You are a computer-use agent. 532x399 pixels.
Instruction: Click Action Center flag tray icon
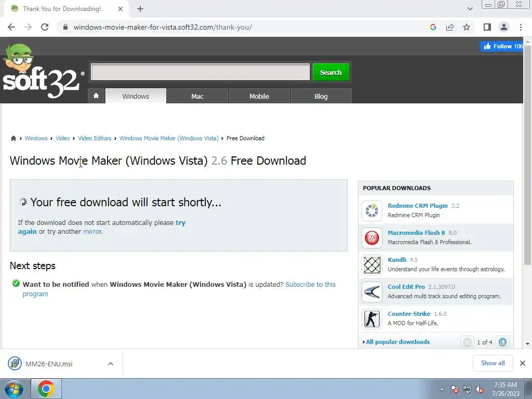tap(454, 390)
